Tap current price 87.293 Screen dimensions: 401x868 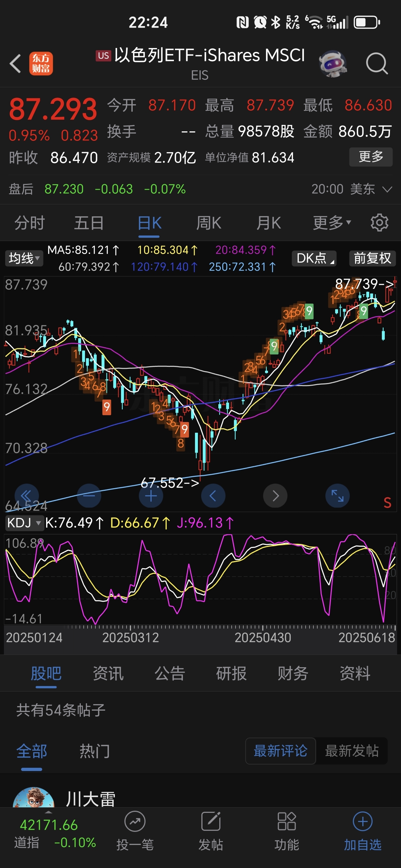pos(53,109)
